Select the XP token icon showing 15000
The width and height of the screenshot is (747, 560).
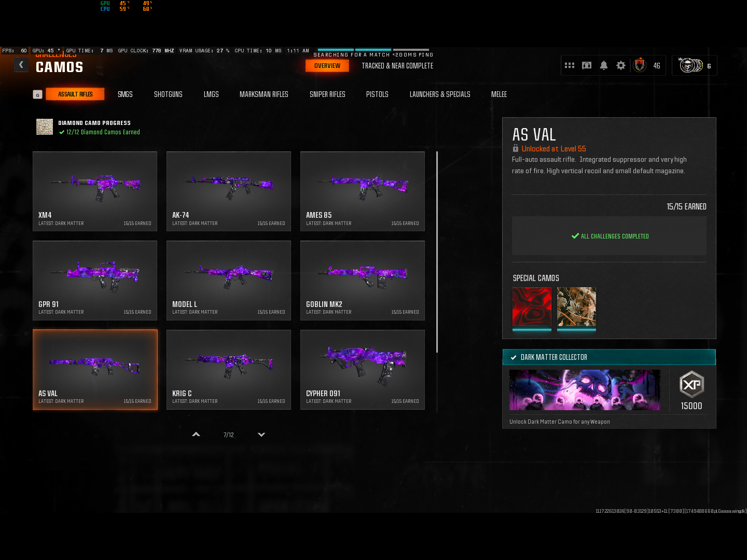tap(691, 385)
